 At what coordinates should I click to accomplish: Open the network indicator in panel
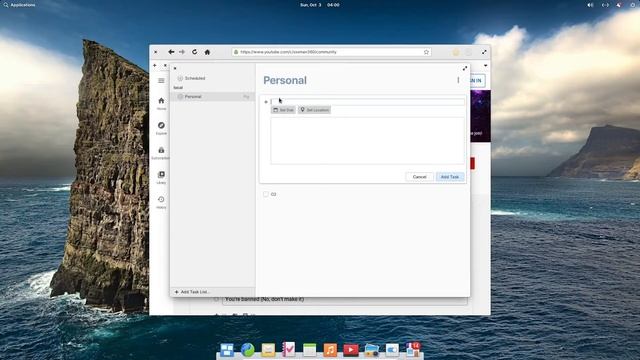click(605, 5)
